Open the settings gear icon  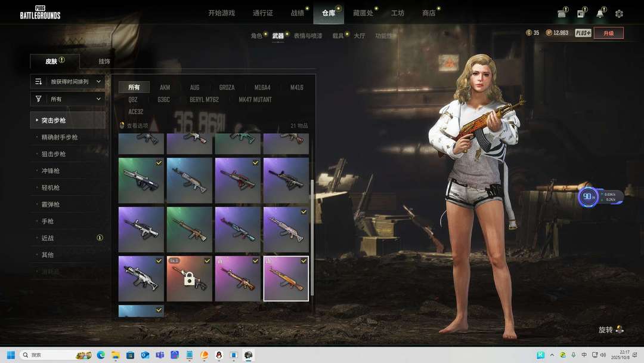point(619,14)
